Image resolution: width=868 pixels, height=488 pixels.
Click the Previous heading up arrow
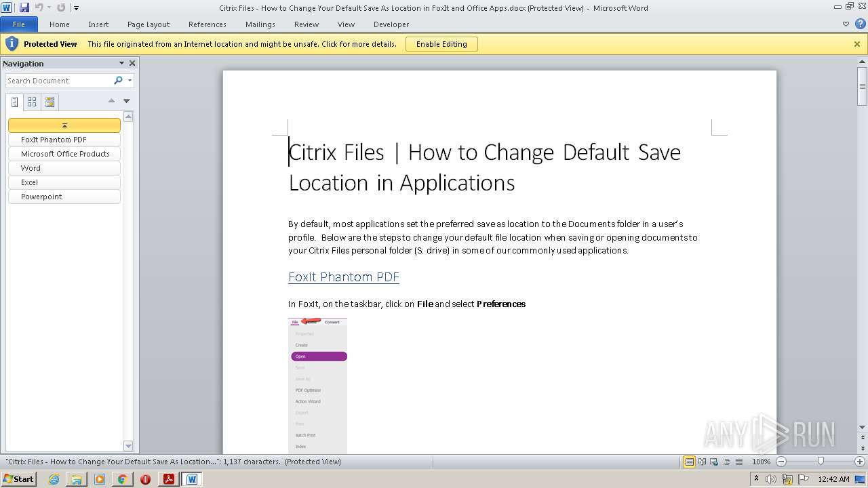pyautogui.click(x=111, y=101)
